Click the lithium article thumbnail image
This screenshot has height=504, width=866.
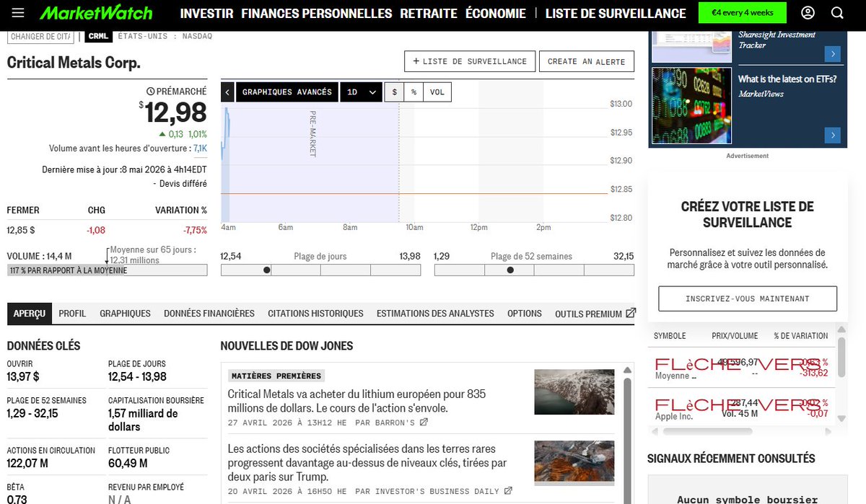574,392
